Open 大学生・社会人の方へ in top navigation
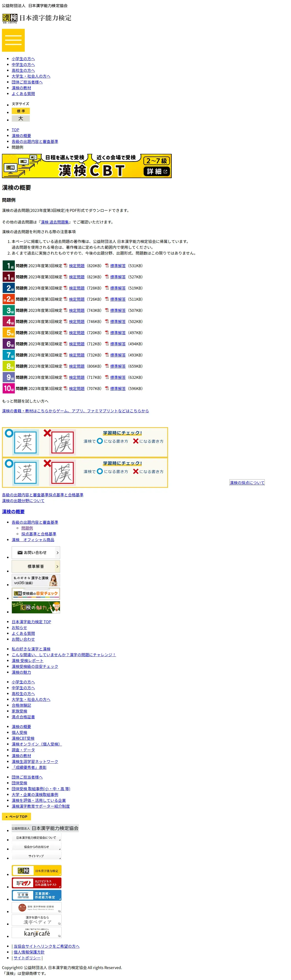This screenshot has height=980, width=291. (31, 76)
